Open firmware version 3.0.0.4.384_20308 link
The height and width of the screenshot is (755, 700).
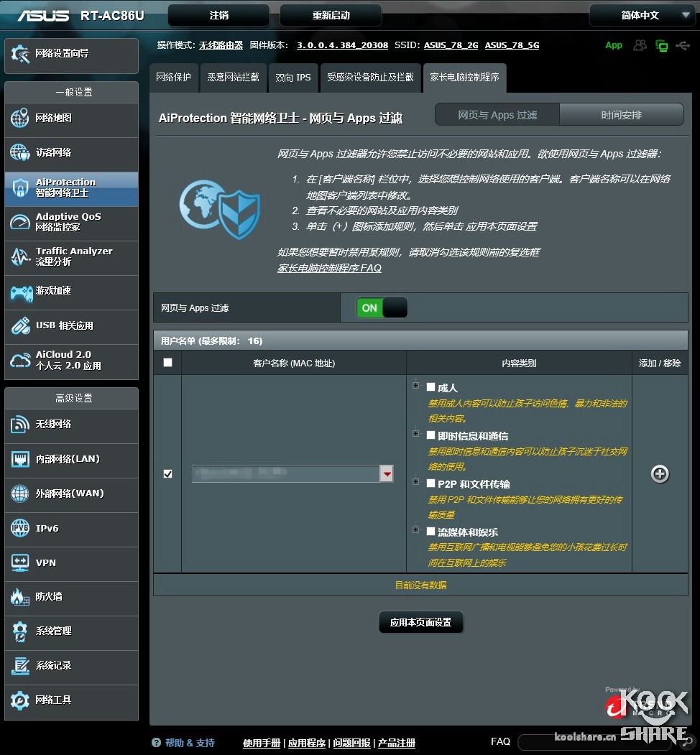tap(342, 45)
